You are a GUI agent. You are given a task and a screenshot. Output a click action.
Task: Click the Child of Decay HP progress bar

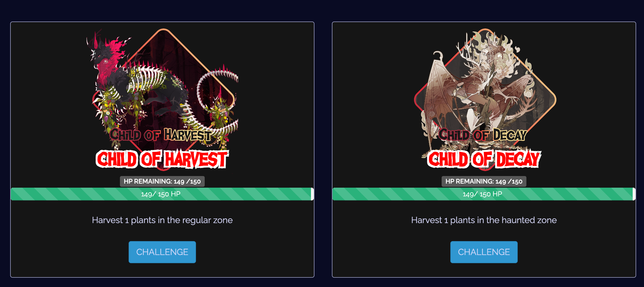click(x=484, y=194)
